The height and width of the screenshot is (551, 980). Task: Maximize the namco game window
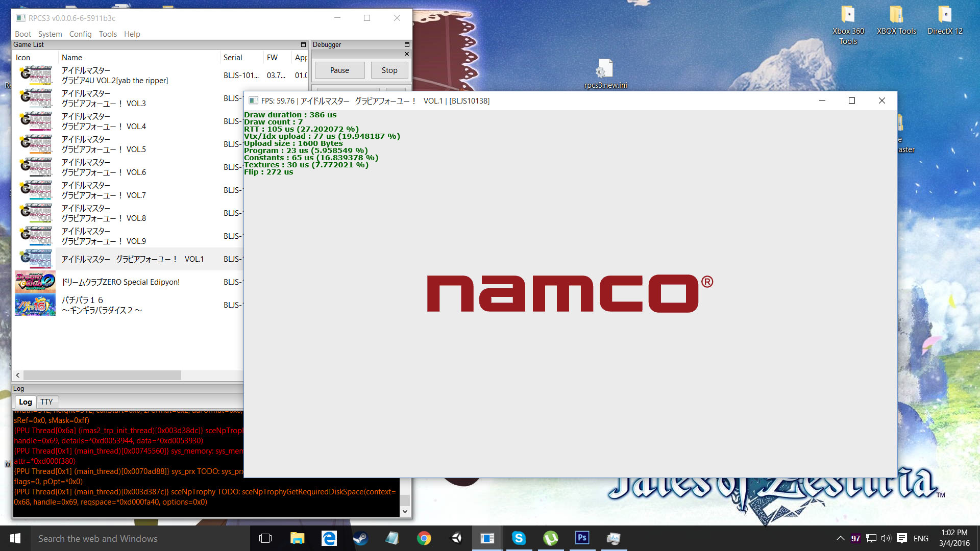(x=852, y=101)
